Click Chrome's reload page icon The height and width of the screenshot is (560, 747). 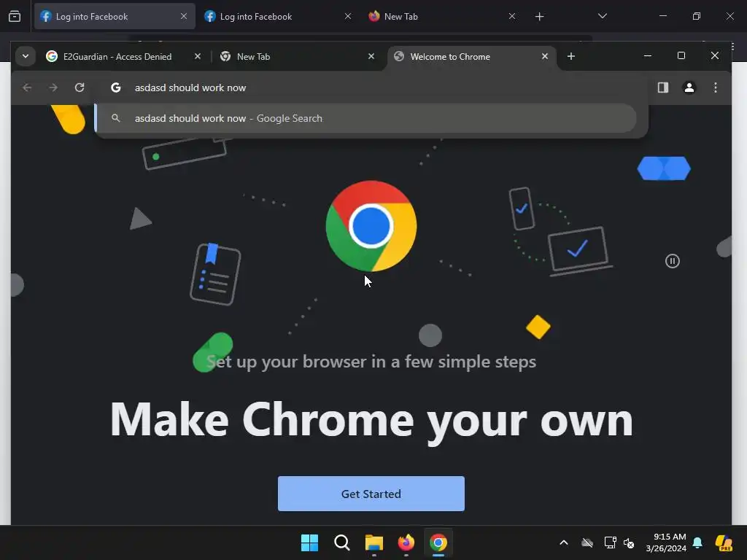click(x=80, y=87)
